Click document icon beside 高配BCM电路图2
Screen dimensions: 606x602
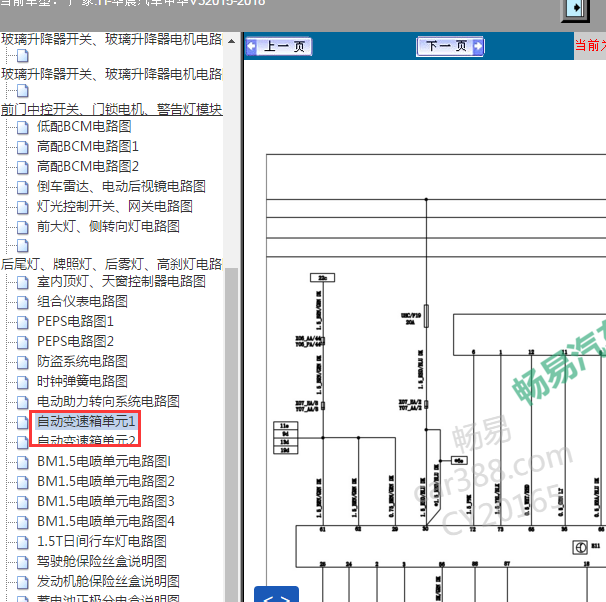(23, 167)
